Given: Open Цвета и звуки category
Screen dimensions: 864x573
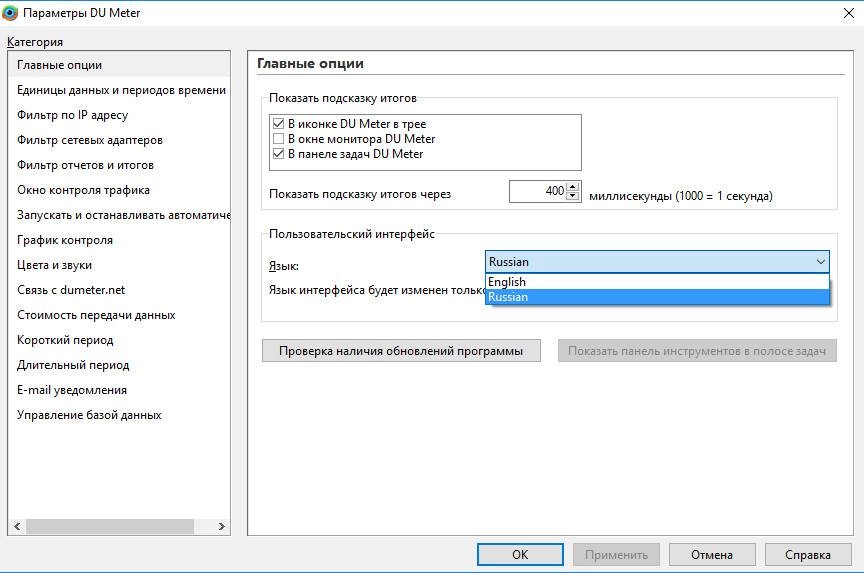Looking at the screenshot, I should coord(119,265).
